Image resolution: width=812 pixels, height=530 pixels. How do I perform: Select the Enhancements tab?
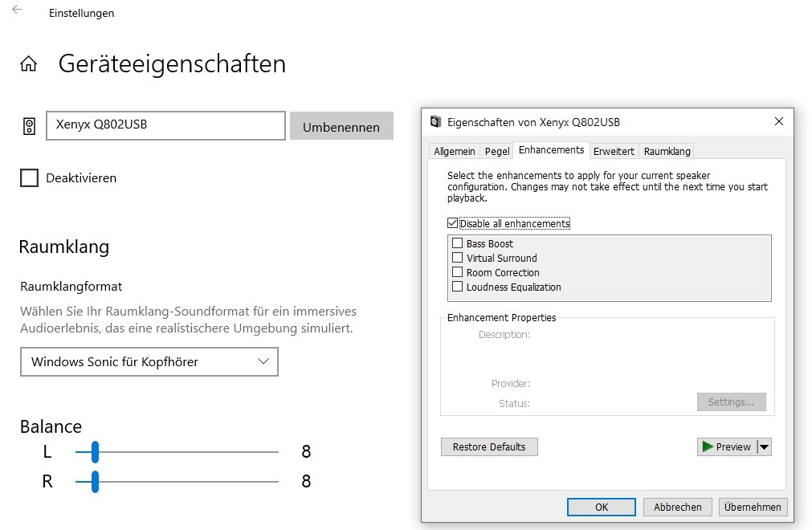point(551,150)
